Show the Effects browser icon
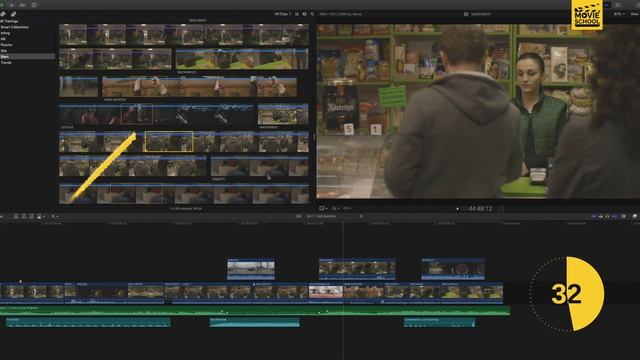The height and width of the screenshot is (360, 640). click(x=635, y=216)
